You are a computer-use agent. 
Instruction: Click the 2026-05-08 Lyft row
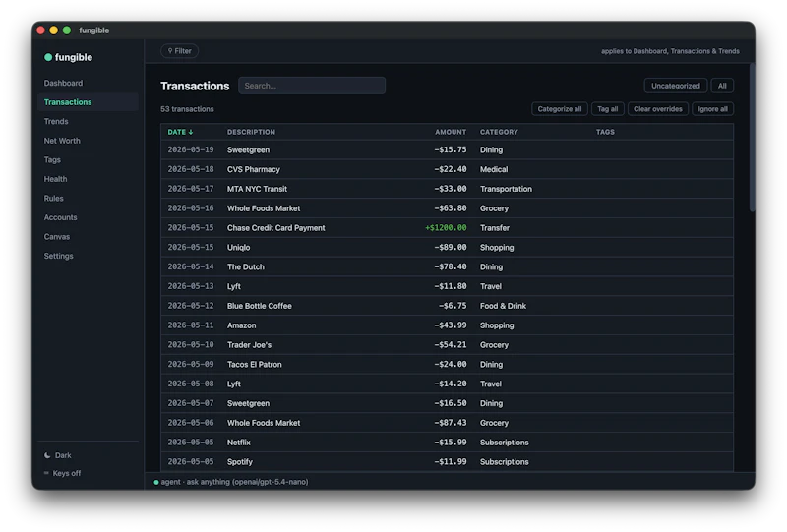447,384
